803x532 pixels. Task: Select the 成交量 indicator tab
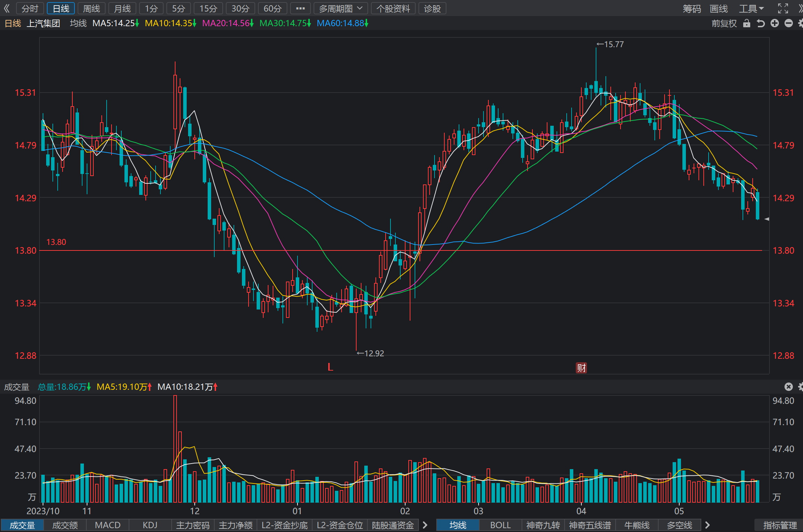22,525
